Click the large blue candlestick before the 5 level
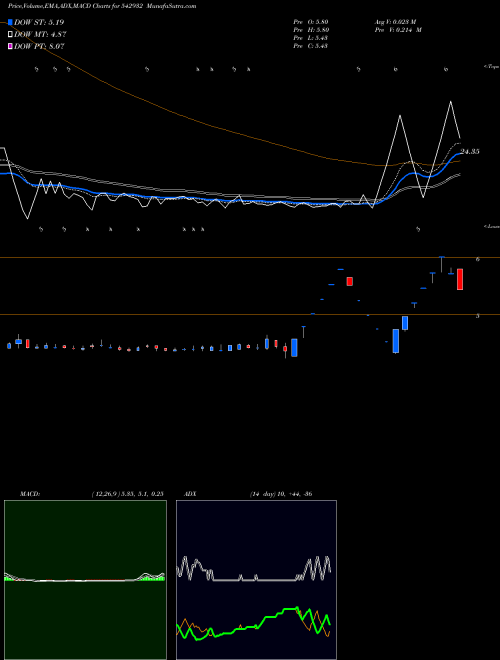500x660 pixels. pyautogui.click(x=396, y=341)
